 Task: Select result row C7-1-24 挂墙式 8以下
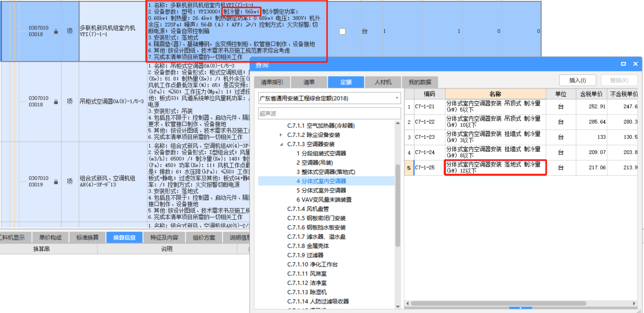click(x=521, y=153)
